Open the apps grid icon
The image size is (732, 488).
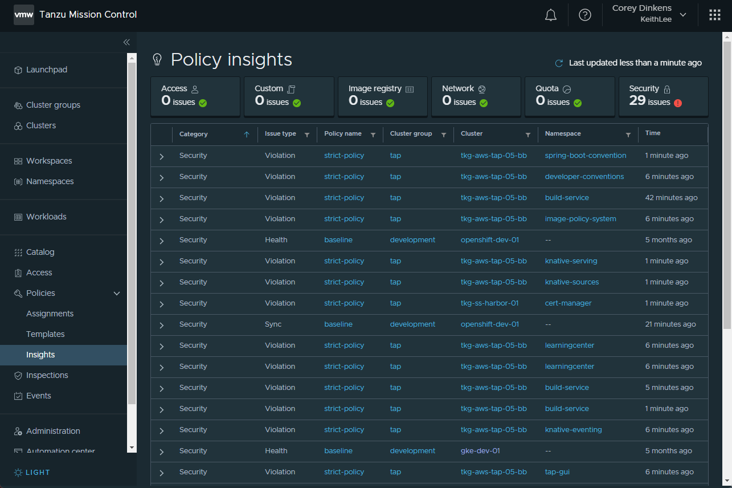[714, 15]
